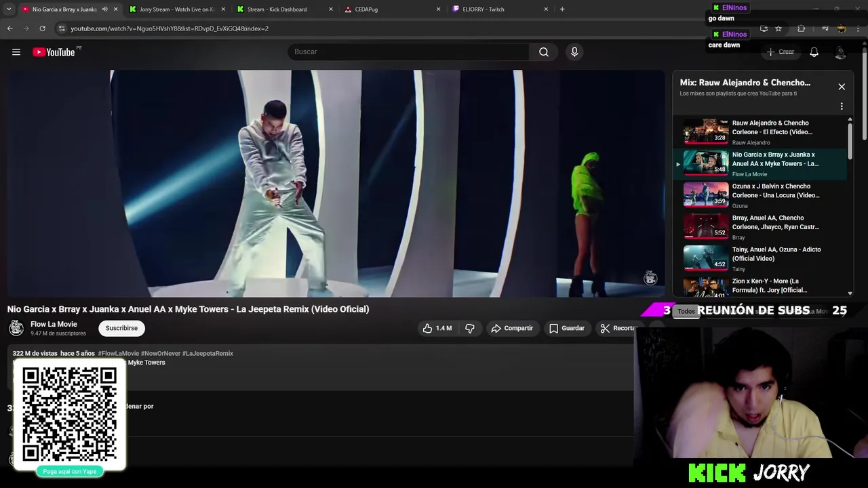Click the magnifier search button
Screen dimensions: 868x488
[544, 52]
